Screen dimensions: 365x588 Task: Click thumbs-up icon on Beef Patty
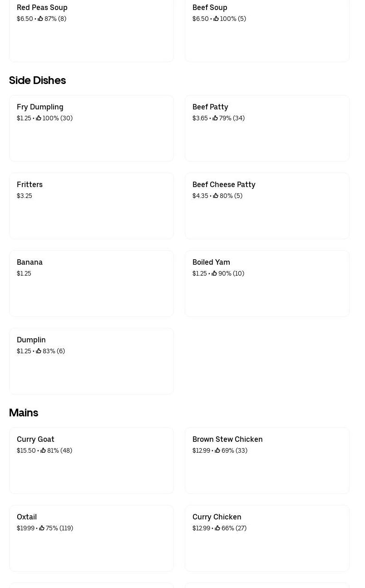tap(215, 118)
